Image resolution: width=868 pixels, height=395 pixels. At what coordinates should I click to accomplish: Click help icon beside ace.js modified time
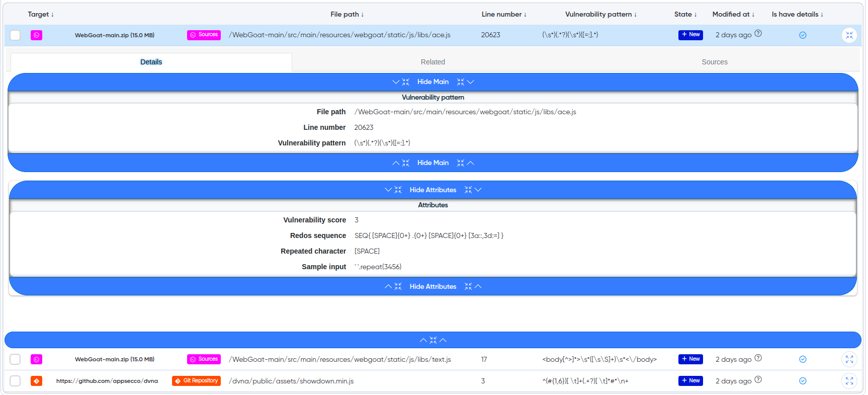pyautogui.click(x=758, y=33)
